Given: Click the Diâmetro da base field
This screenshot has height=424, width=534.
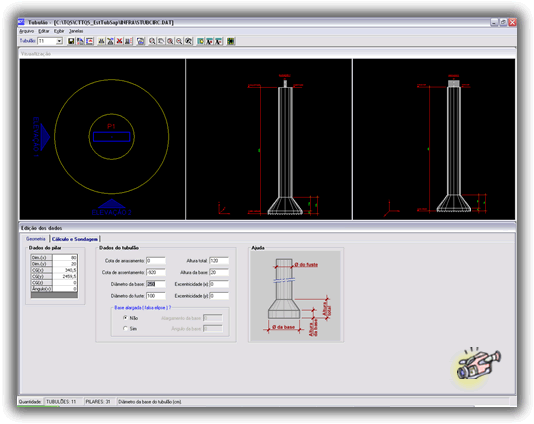Looking at the screenshot, I should click(156, 284).
